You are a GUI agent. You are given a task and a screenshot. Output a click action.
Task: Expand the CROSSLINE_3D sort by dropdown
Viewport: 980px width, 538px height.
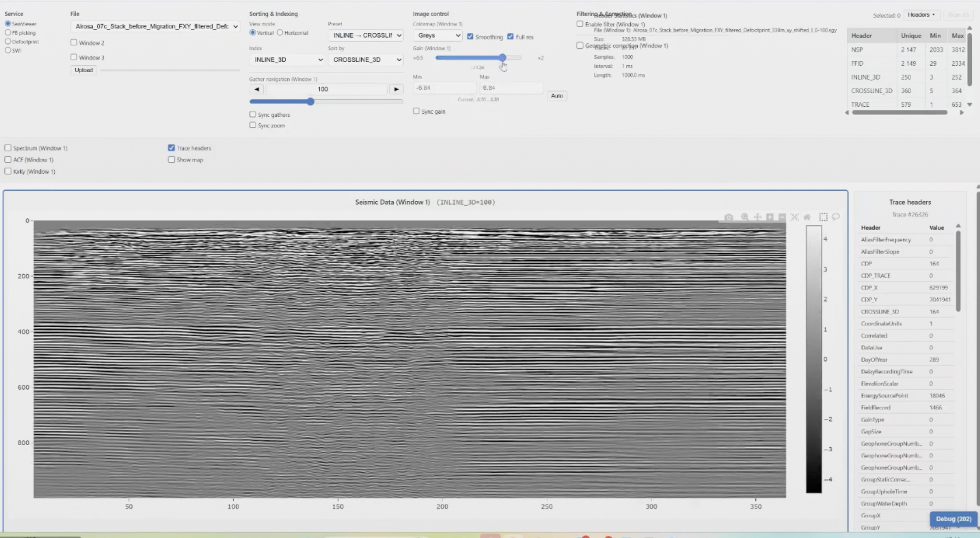pos(366,60)
